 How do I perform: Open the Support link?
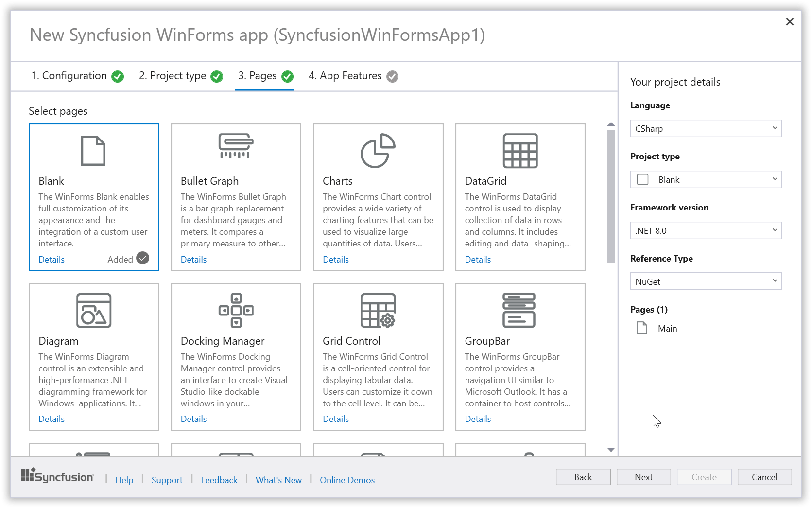click(167, 480)
